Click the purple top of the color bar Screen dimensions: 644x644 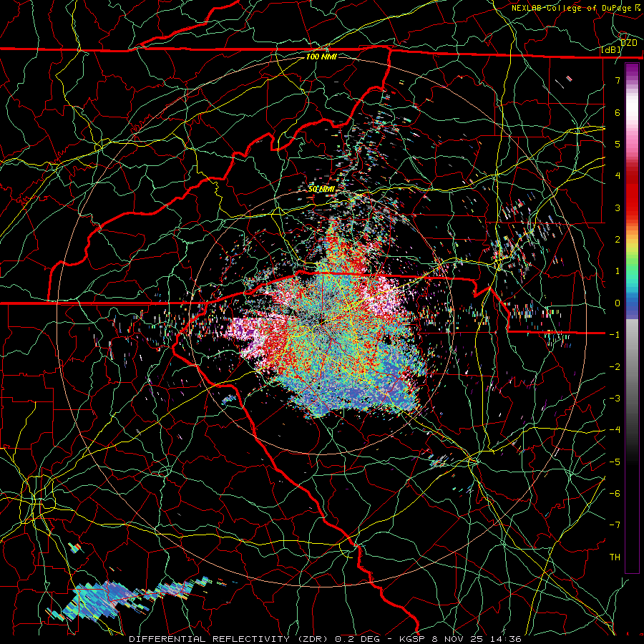click(632, 72)
